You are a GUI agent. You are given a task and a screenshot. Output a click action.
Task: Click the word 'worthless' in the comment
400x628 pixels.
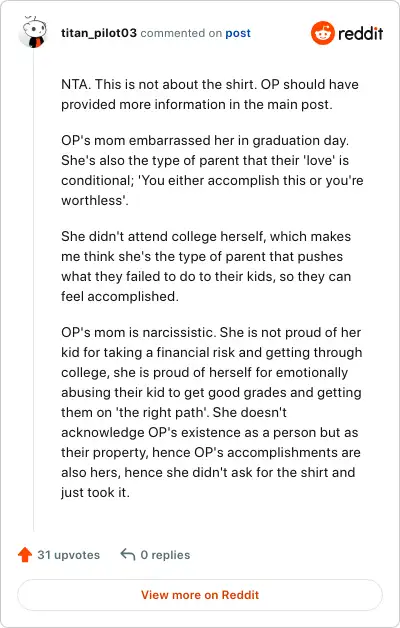click(x=92, y=200)
